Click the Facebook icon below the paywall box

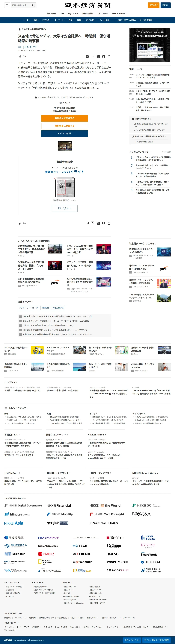click(x=103, y=223)
